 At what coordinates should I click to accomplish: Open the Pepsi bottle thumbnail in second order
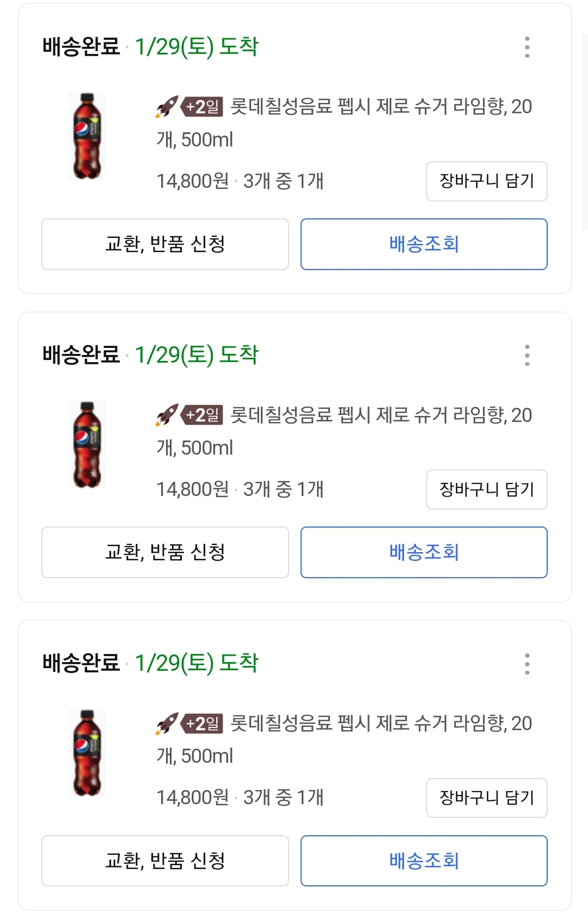(x=87, y=445)
